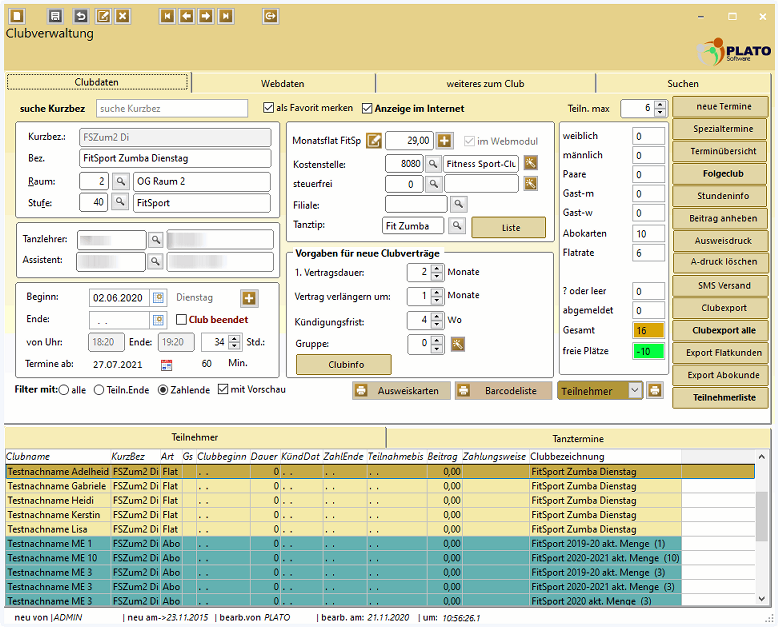Open Terminübersicht button

point(720,151)
